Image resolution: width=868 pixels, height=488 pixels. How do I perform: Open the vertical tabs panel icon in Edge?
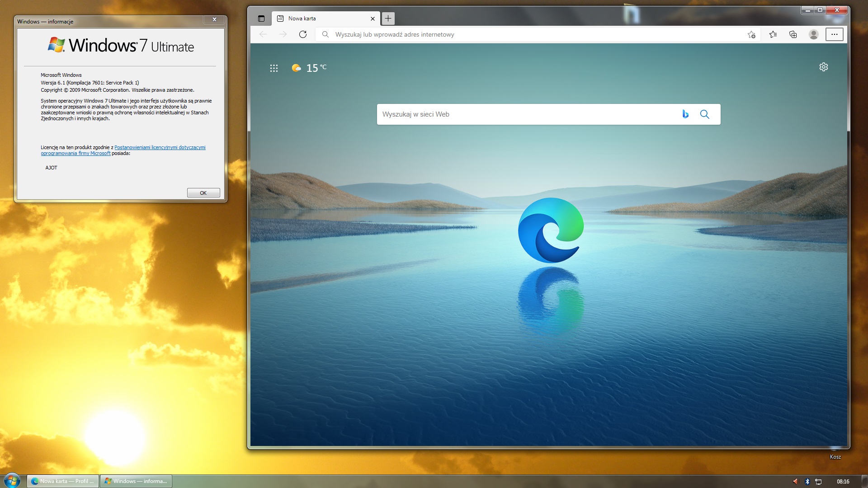(261, 19)
